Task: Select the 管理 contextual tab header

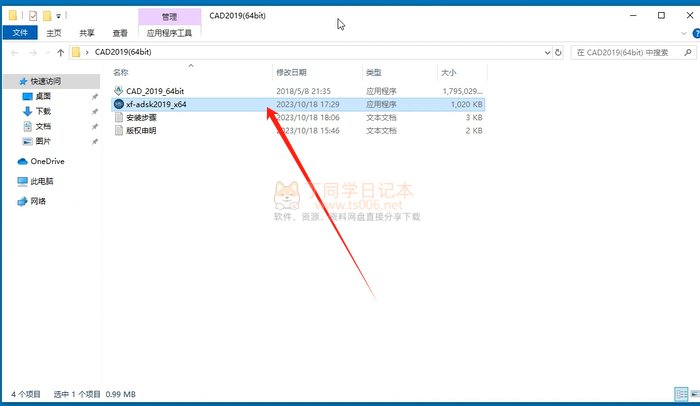Action: click(x=169, y=17)
